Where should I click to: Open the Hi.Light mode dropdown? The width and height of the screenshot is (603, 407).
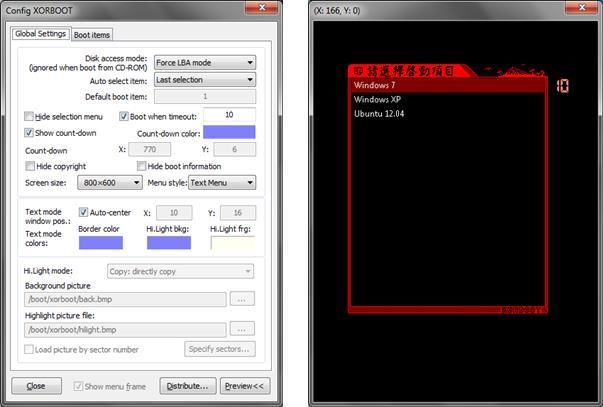click(x=180, y=271)
